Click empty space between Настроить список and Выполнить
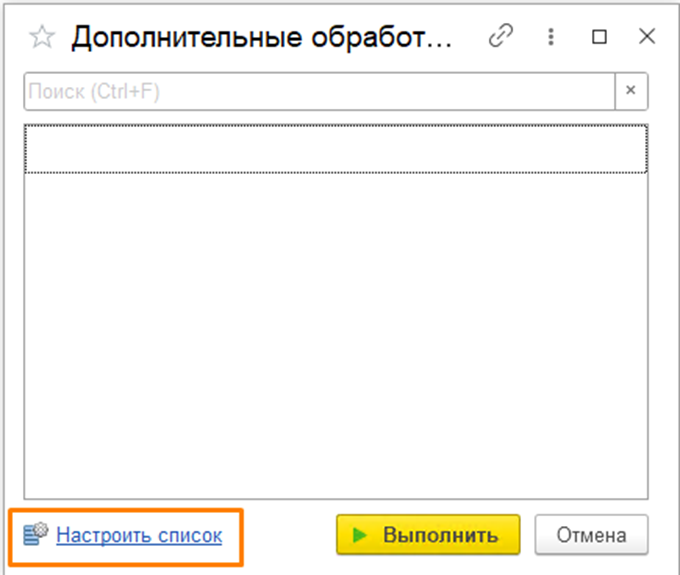 (290, 535)
